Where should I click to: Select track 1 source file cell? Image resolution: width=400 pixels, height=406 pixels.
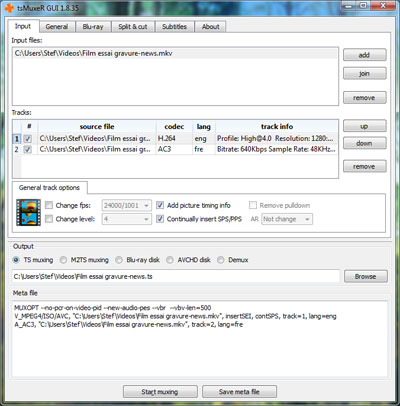[x=97, y=139]
